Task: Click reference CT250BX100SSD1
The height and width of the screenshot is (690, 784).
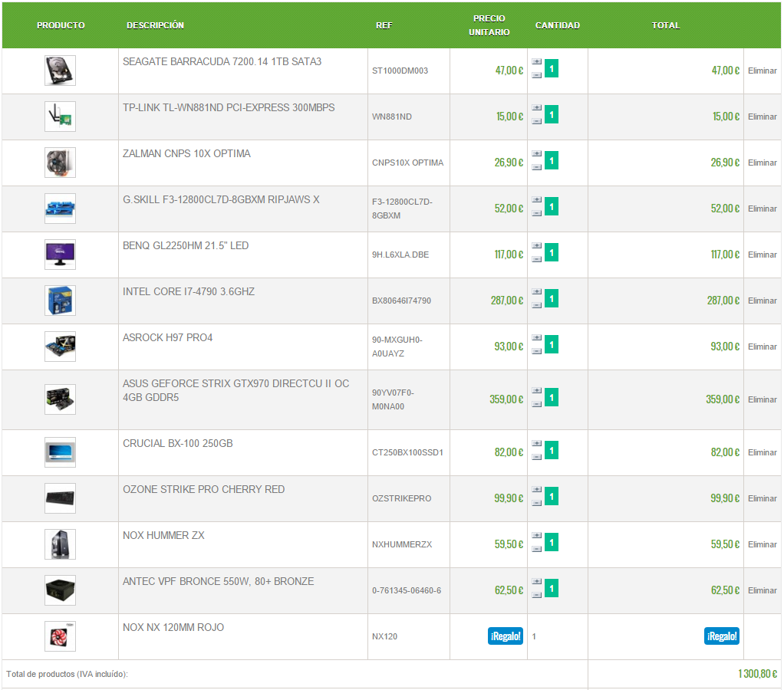Action: tap(407, 452)
